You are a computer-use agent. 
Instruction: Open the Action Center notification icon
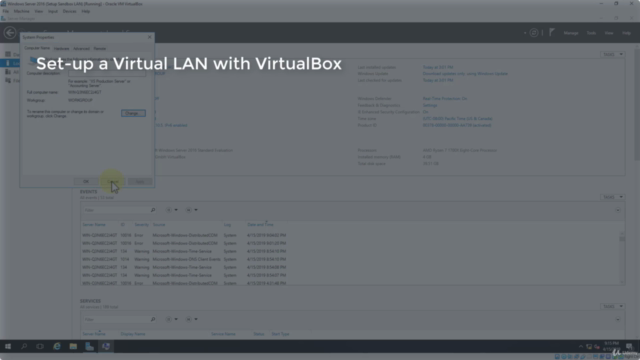tap(629, 347)
